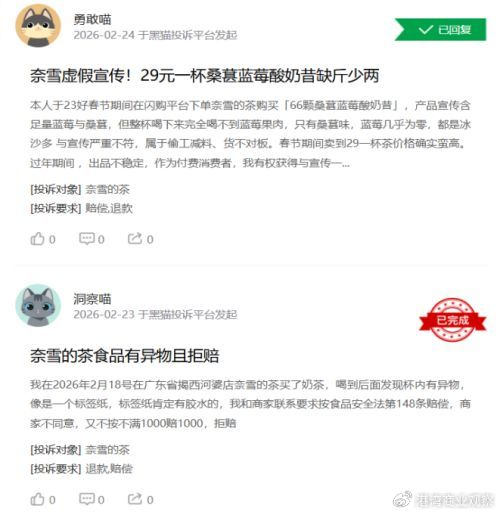Open comments on the 食品有异物 complaint
The width and height of the screenshot is (500, 515).
[x=92, y=499]
